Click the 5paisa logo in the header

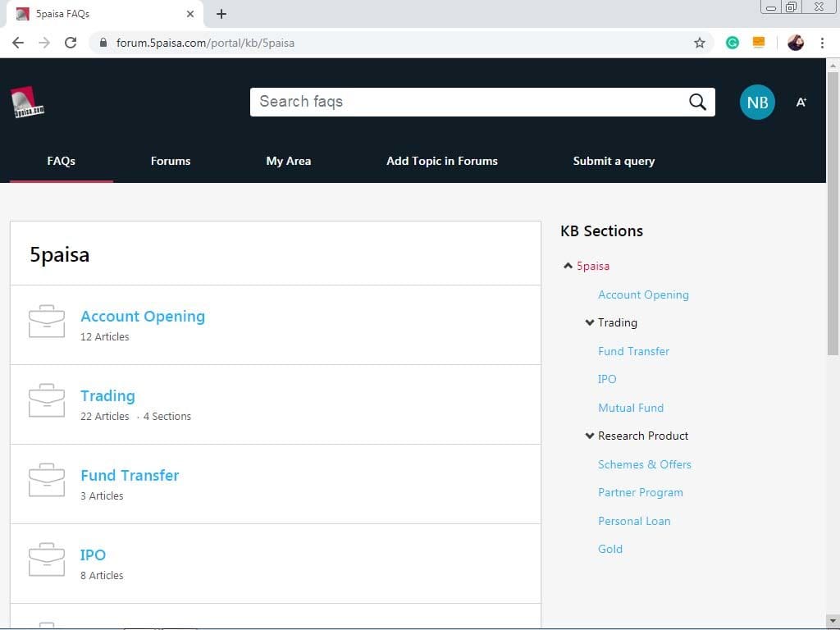(27, 102)
